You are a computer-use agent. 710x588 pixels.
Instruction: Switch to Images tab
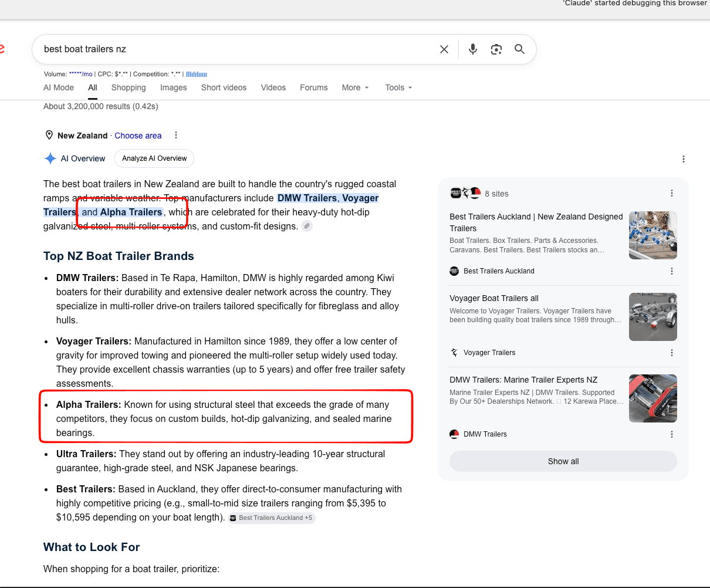coord(174,87)
